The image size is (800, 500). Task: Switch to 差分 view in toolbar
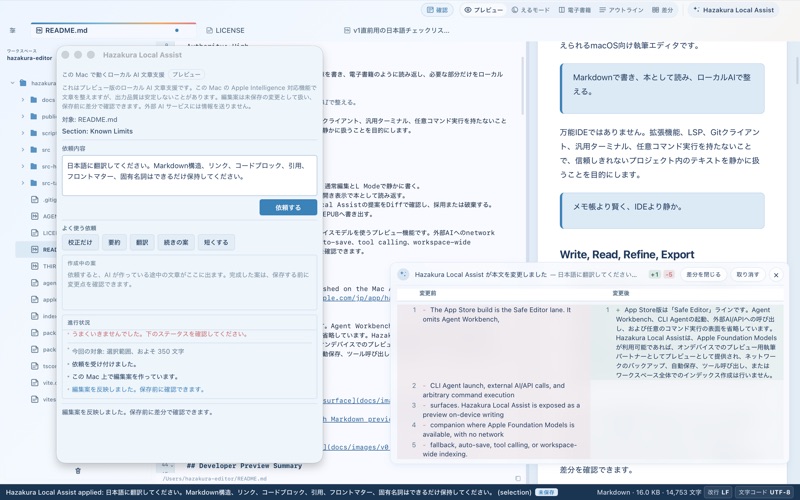point(663,10)
